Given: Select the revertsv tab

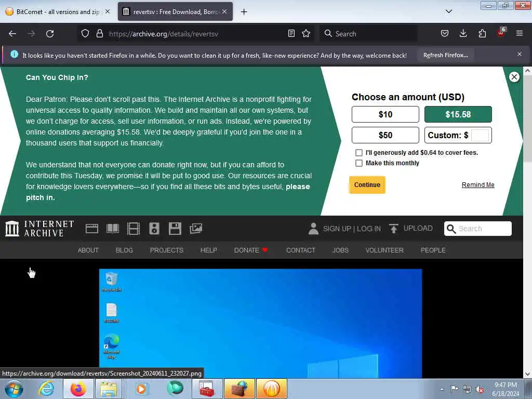Looking at the screenshot, I should 176,11.
